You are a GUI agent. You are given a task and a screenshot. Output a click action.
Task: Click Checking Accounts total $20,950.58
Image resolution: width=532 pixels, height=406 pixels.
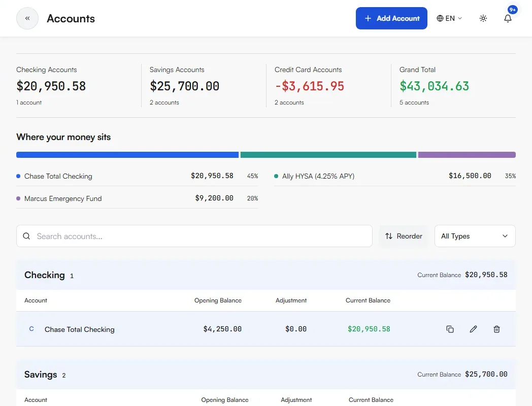click(x=51, y=86)
